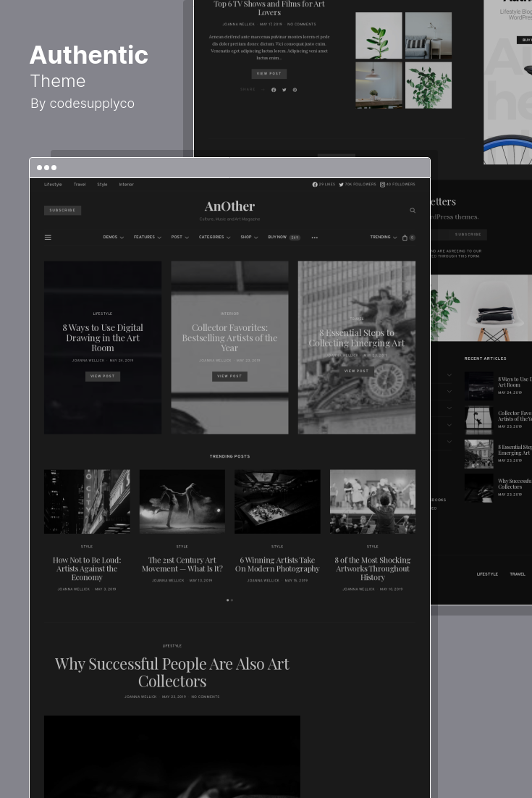Open '8 of the Most Shocking Artworks' article
Viewport: 532px width, 798px height.
(372, 568)
